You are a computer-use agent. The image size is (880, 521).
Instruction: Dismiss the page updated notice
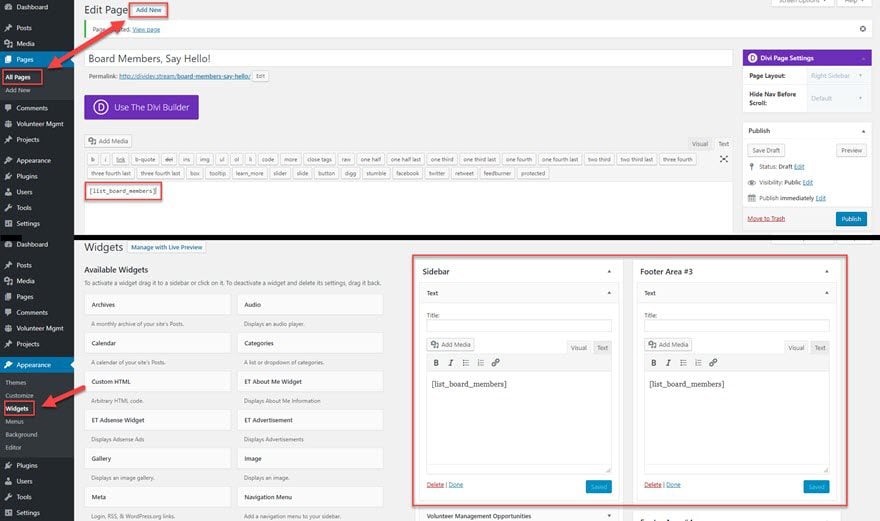point(863,29)
